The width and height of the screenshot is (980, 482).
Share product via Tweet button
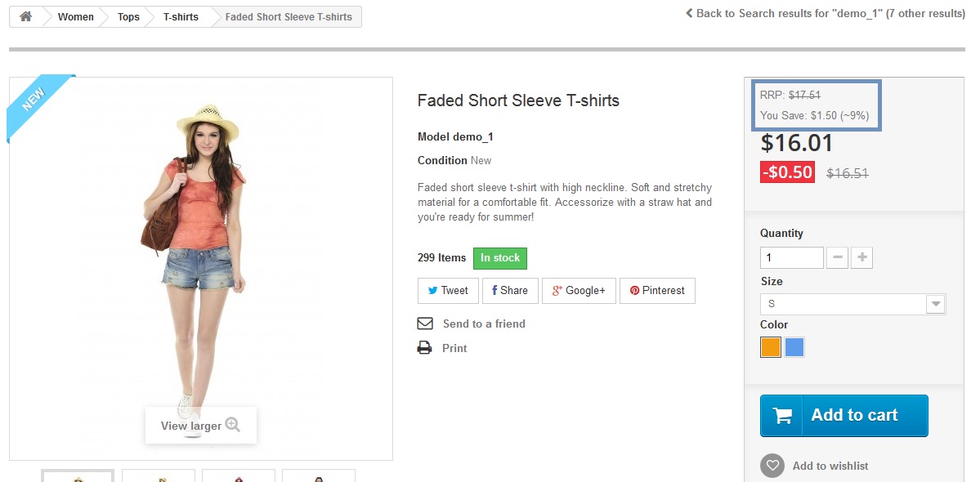[448, 291]
